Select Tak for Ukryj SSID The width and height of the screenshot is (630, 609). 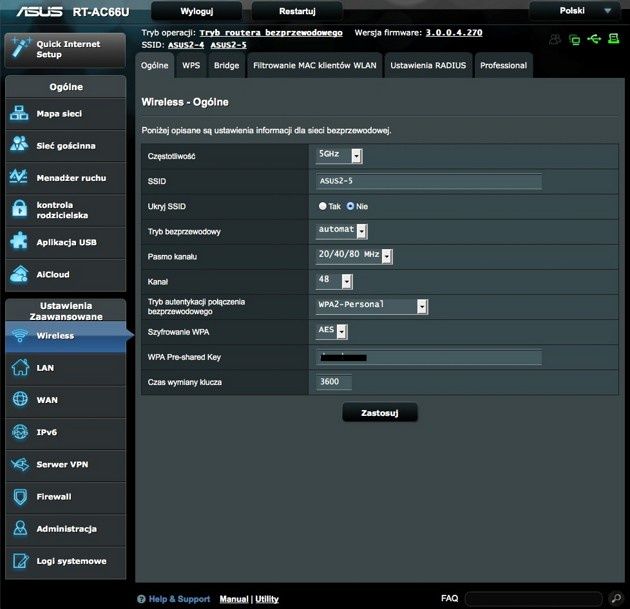pos(322,206)
